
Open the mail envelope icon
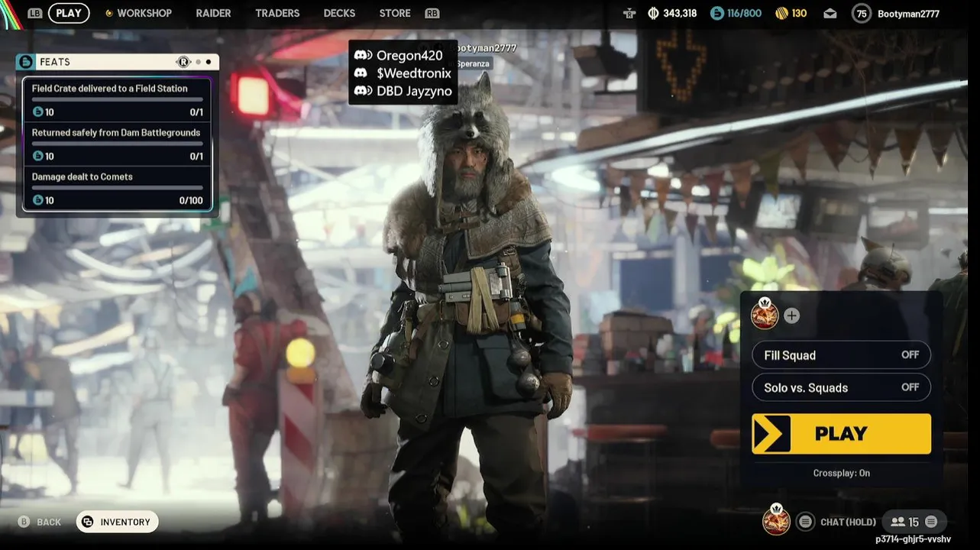(x=830, y=13)
